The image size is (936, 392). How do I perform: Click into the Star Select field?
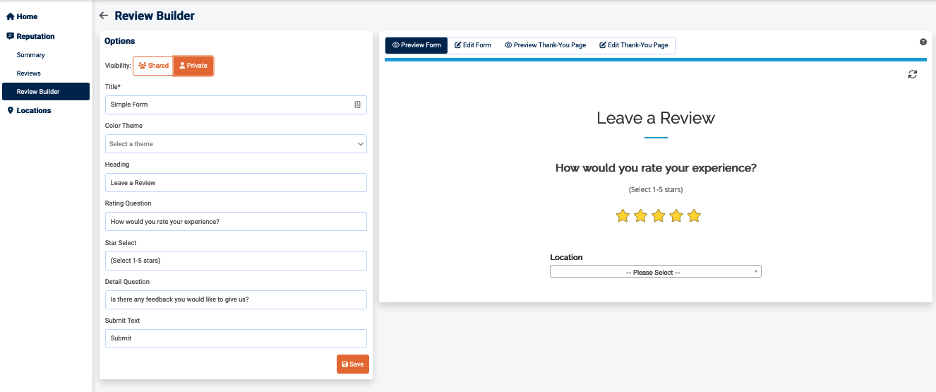[235, 261]
